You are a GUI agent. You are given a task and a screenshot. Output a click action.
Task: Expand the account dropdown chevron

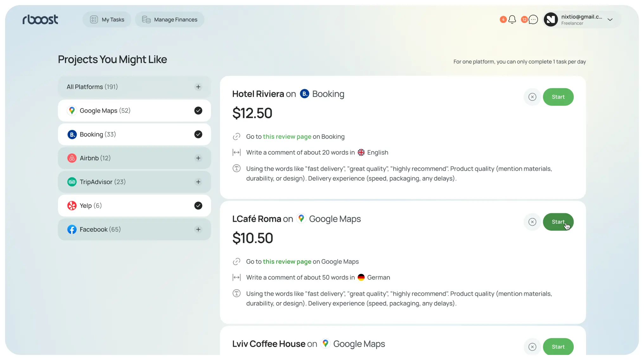pos(610,20)
